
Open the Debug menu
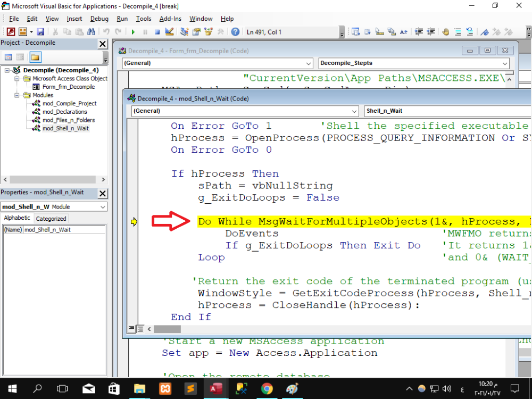point(99,19)
